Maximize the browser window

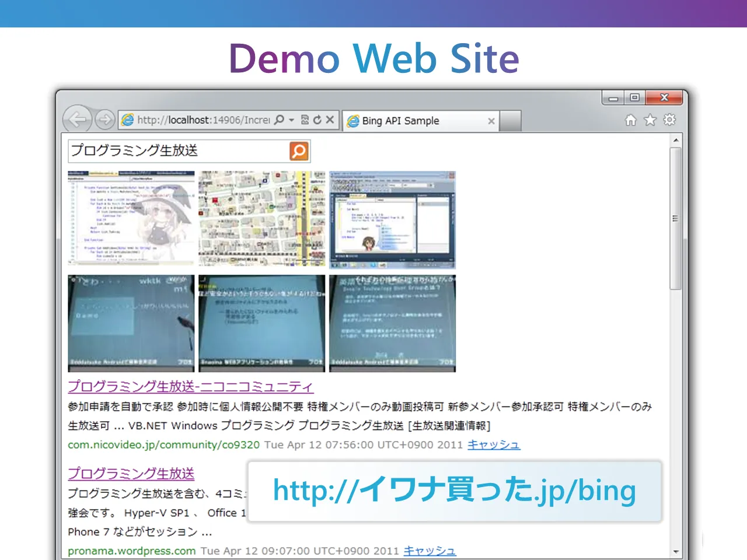[635, 98]
